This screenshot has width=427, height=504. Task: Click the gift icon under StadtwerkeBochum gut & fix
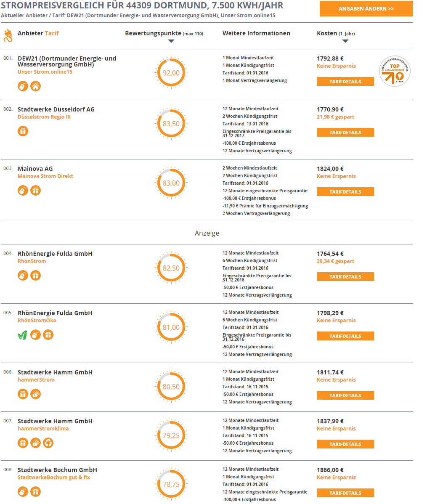[35, 492]
